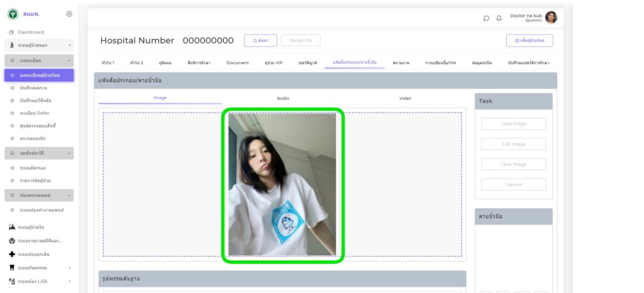Image resolution: width=644 pixels, height=293 pixels.
Task: Click the sidebar collapse icon beside the logo
Action: (69, 14)
